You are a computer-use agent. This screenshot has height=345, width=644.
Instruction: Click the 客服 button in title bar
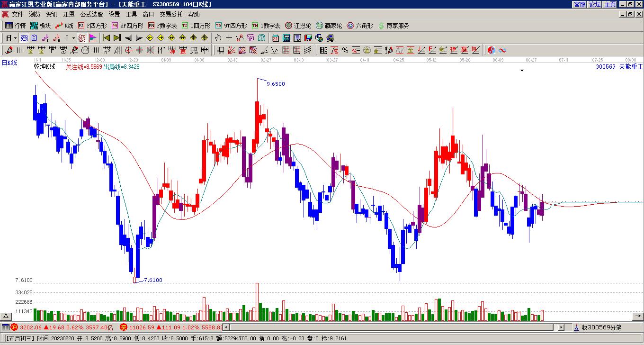(x=580, y=4)
